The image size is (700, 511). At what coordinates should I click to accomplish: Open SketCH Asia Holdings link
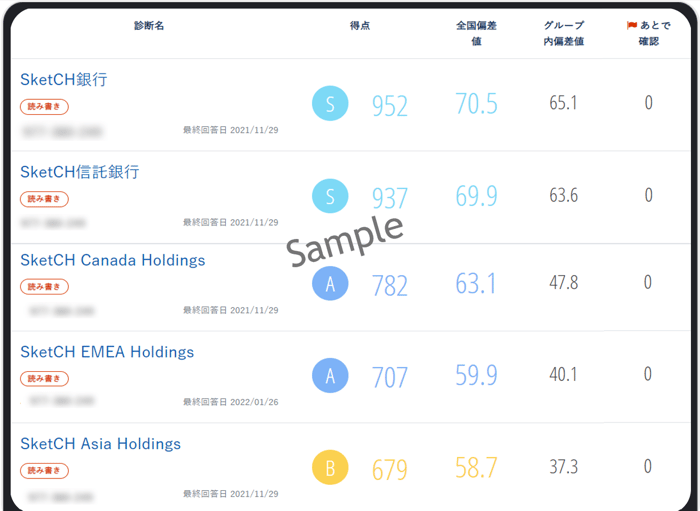[100, 444]
